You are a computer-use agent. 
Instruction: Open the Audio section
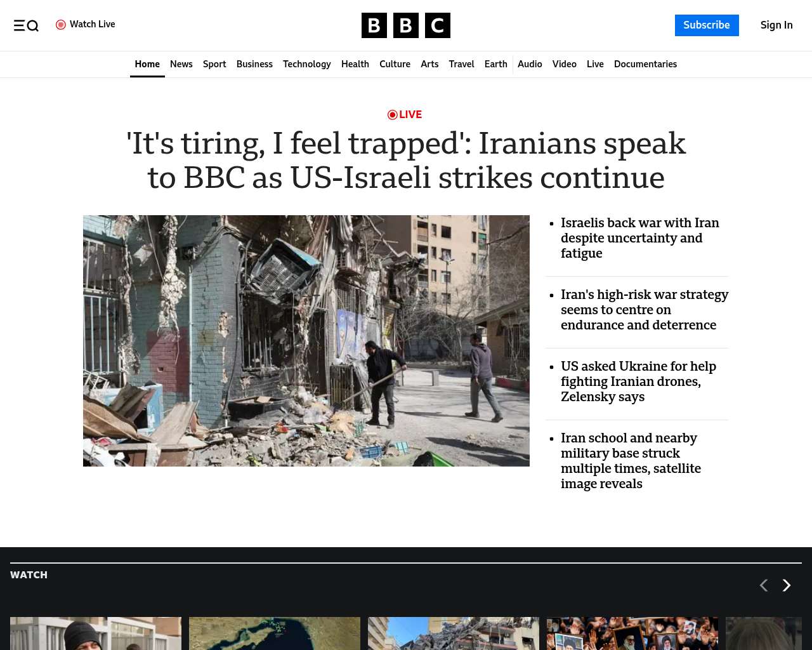(x=530, y=64)
